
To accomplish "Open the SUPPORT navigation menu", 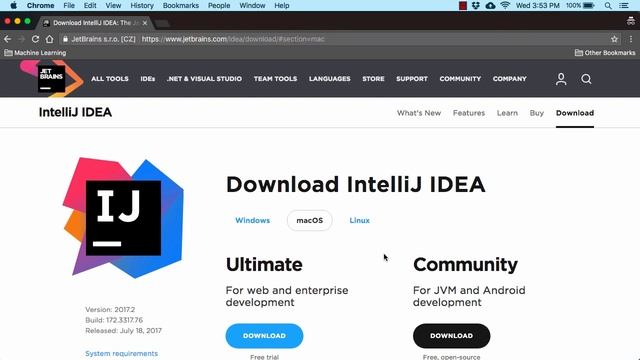I will pyautogui.click(x=412, y=79).
